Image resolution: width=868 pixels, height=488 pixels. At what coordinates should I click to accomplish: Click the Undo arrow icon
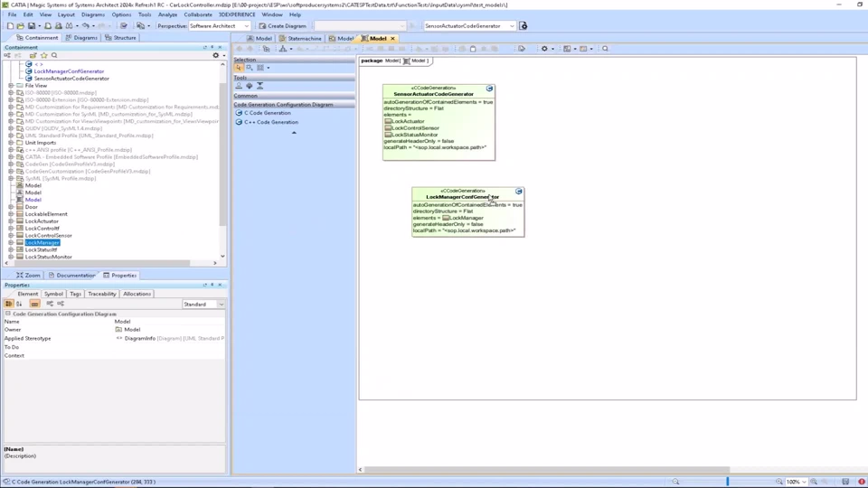click(x=85, y=26)
